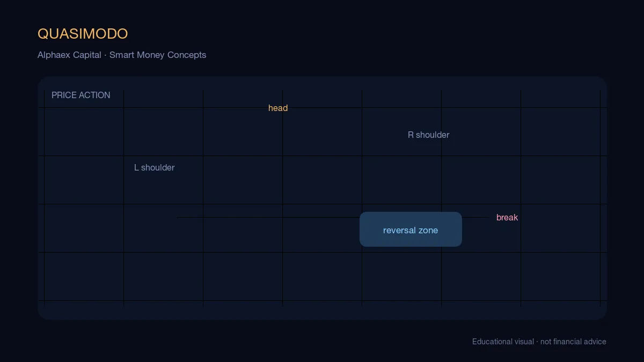644x362 pixels.
Task: Click the PRICE ACTION panel label
Action: tap(81, 95)
